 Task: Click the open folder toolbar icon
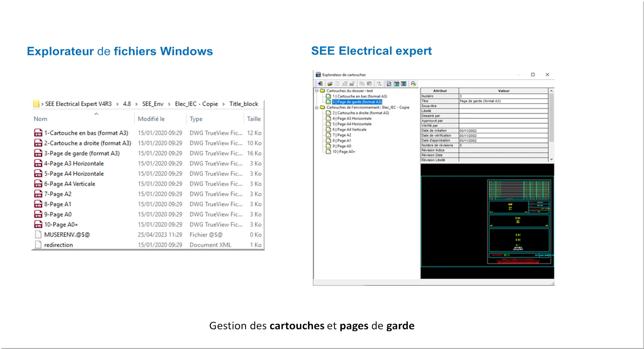coord(330,84)
